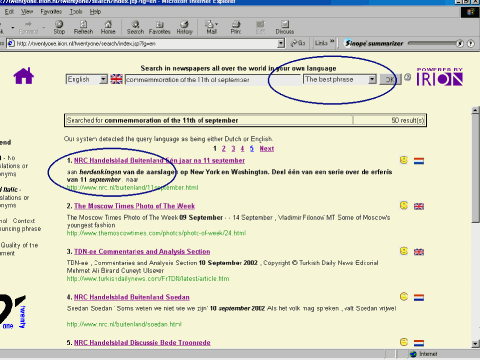Screen dimensions: 480x360
Task: Click the page scrollbar up arrow
Action: pyautogui.click(x=476, y=110)
